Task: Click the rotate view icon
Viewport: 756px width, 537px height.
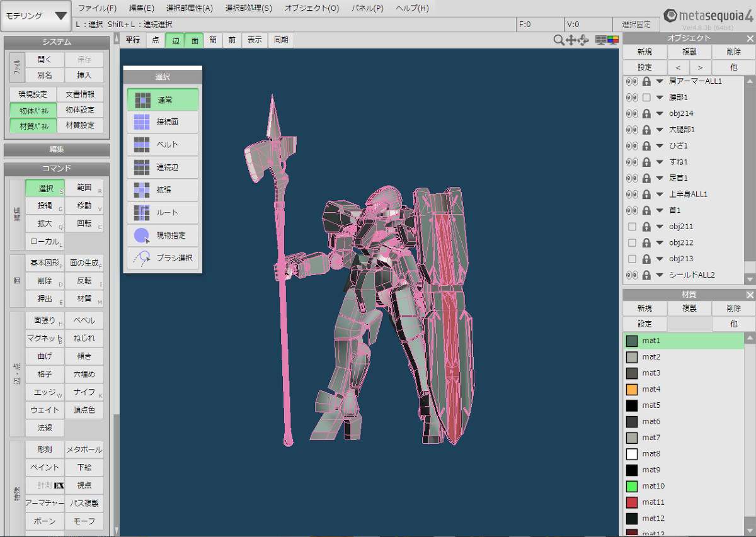Action: tap(583, 40)
